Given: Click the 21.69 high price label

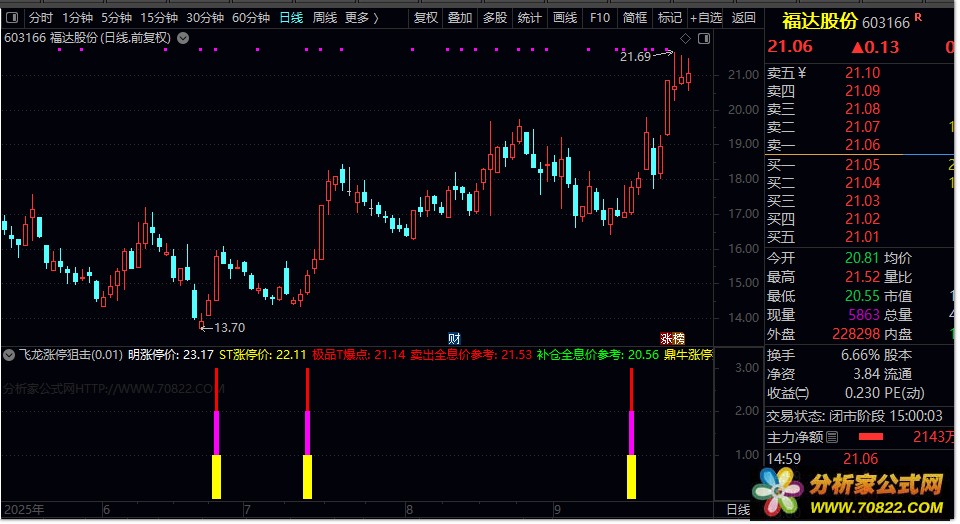Looking at the screenshot, I should [x=635, y=56].
